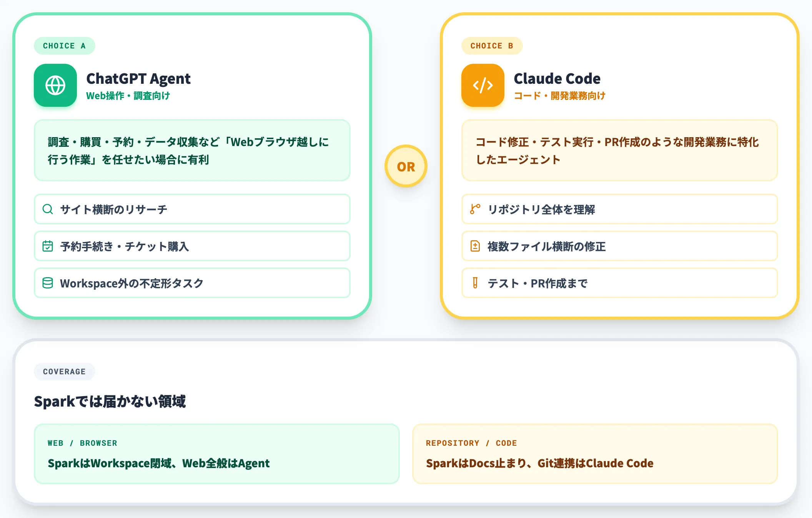Click the test tube icon in テスト・PR作成まで row

(x=475, y=283)
